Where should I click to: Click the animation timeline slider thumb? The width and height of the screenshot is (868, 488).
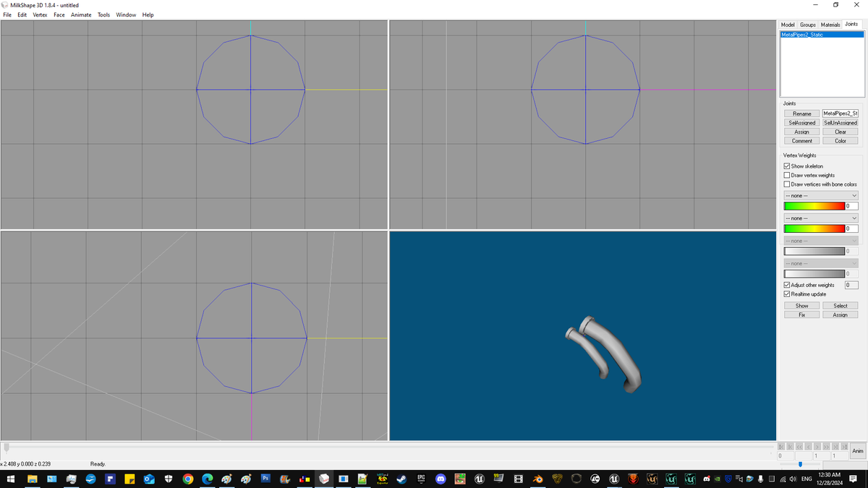click(x=7, y=448)
